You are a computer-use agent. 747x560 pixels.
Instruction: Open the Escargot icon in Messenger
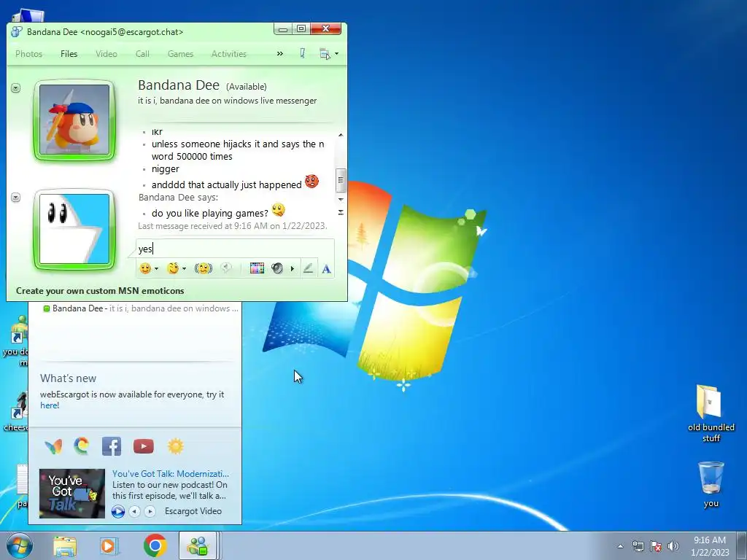[82, 446]
